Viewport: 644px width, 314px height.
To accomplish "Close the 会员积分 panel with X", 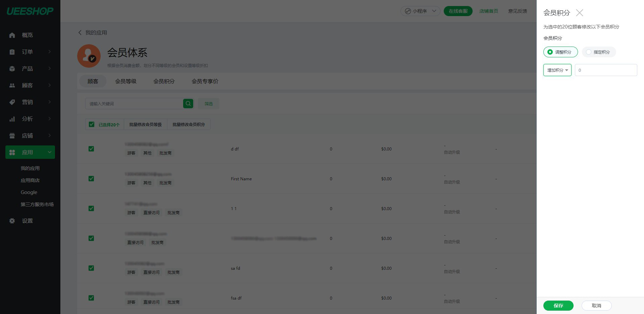I will (x=579, y=13).
